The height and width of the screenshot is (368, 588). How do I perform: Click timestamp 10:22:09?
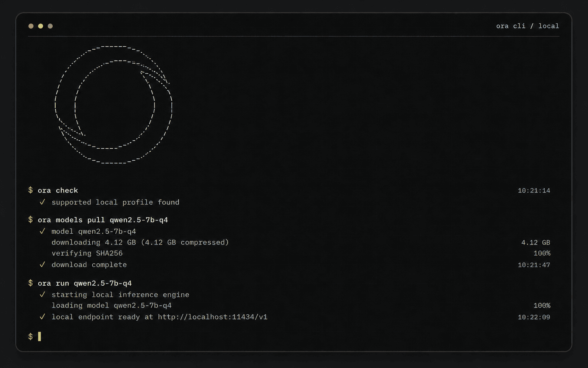[x=534, y=317]
